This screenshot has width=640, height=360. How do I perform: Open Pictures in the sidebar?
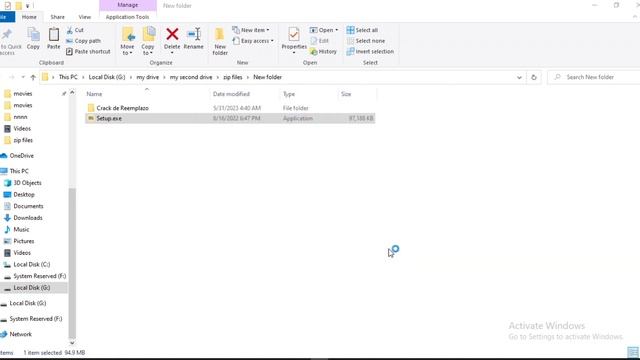tap(24, 241)
